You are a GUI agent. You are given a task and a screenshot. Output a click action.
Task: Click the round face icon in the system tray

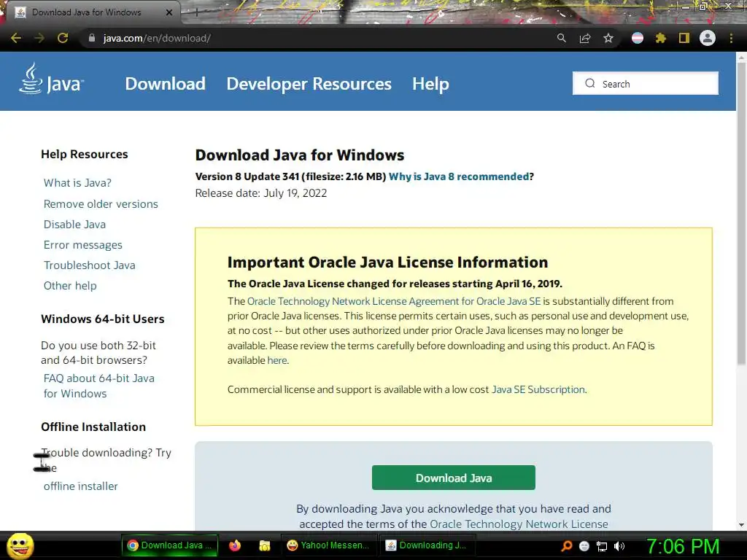(584, 546)
